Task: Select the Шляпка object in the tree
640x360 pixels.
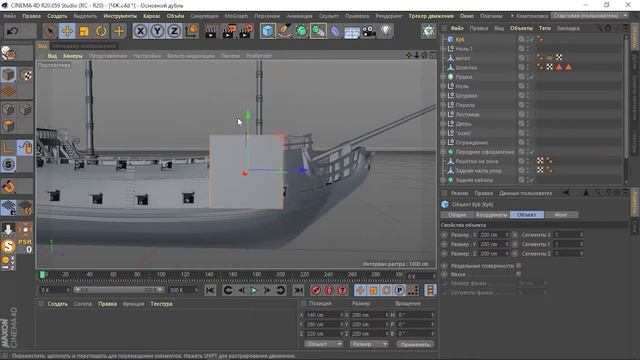Action: (x=466, y=67)
